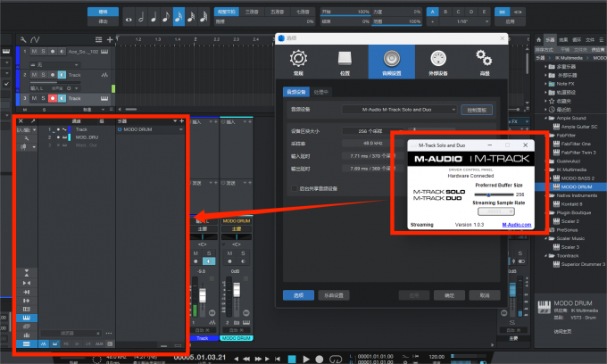
Task: Open the 效果 effects browser tab
Action: (563, 40)
